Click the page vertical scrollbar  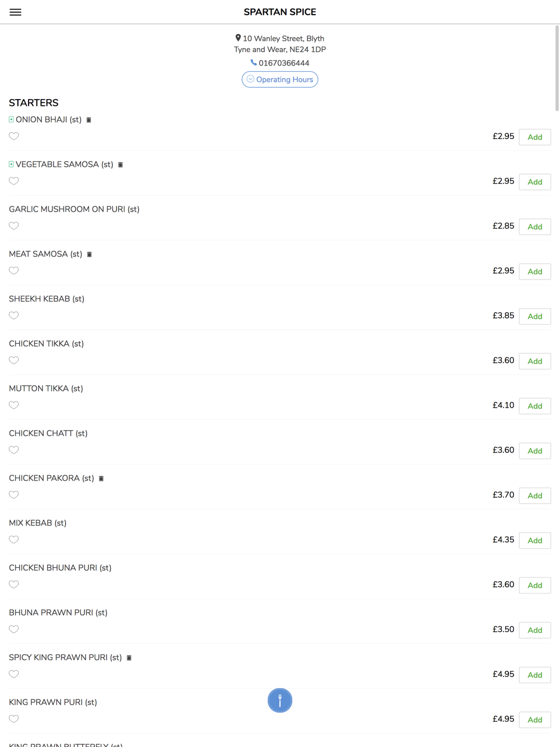(x=557, y=68)
